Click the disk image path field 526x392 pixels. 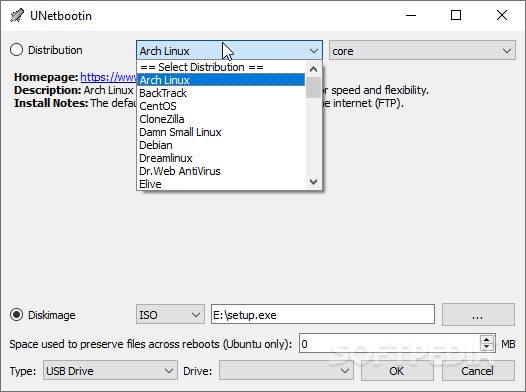[x=323, y=315]
